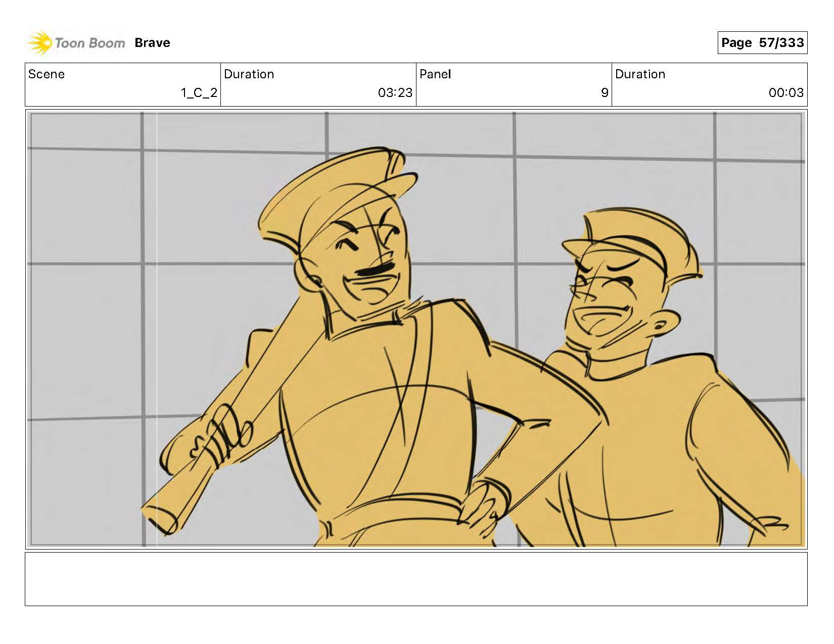Click the panel number '9'
The image size is (834, 644).
pos(605,93)
